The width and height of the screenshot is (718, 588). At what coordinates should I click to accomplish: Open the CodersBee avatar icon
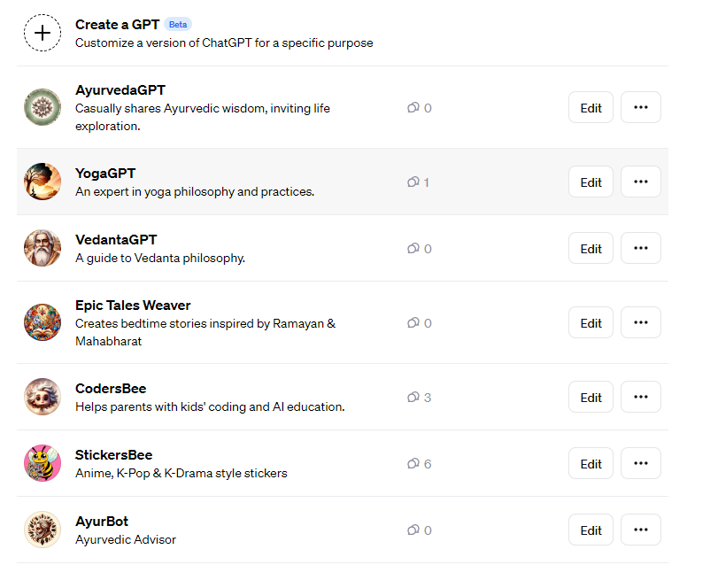(42, 397)
